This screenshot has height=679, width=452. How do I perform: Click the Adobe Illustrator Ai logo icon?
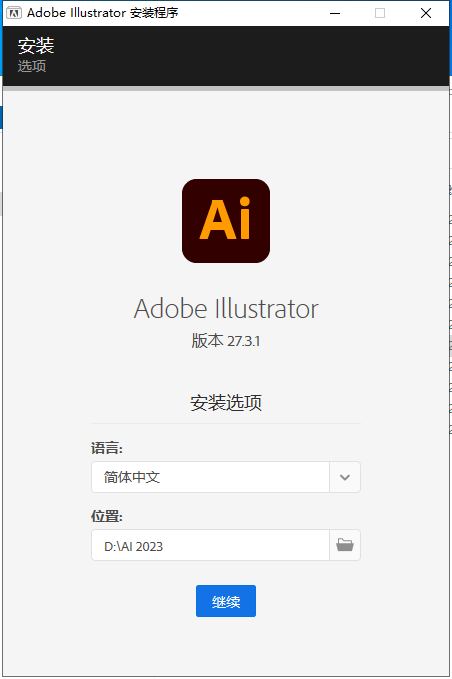(x=226, y=221)
